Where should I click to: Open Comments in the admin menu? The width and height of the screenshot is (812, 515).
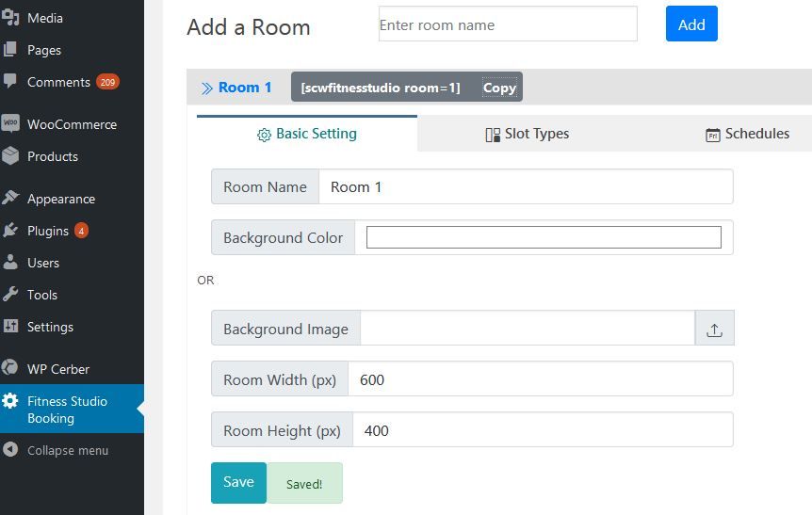coord(58,82)
